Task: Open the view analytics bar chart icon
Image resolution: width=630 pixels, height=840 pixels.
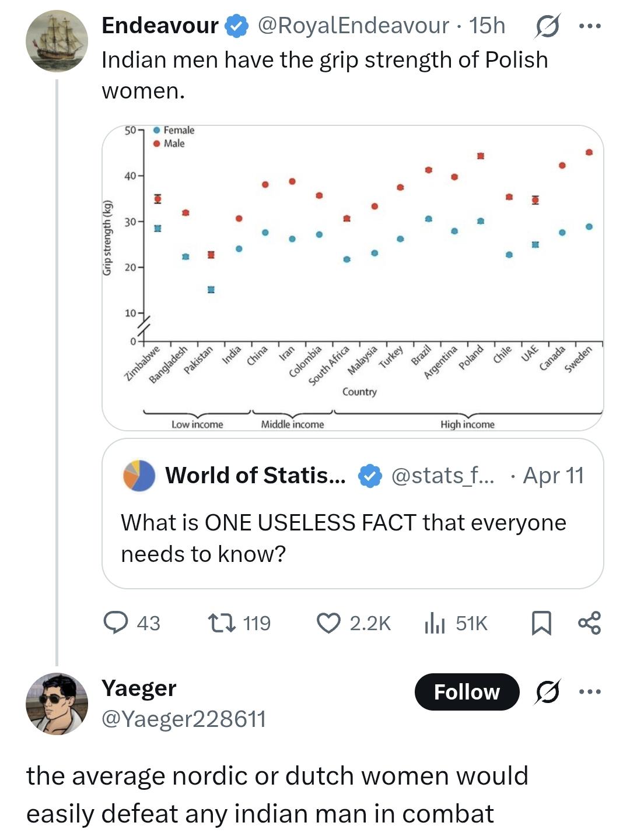Action: 435,623
